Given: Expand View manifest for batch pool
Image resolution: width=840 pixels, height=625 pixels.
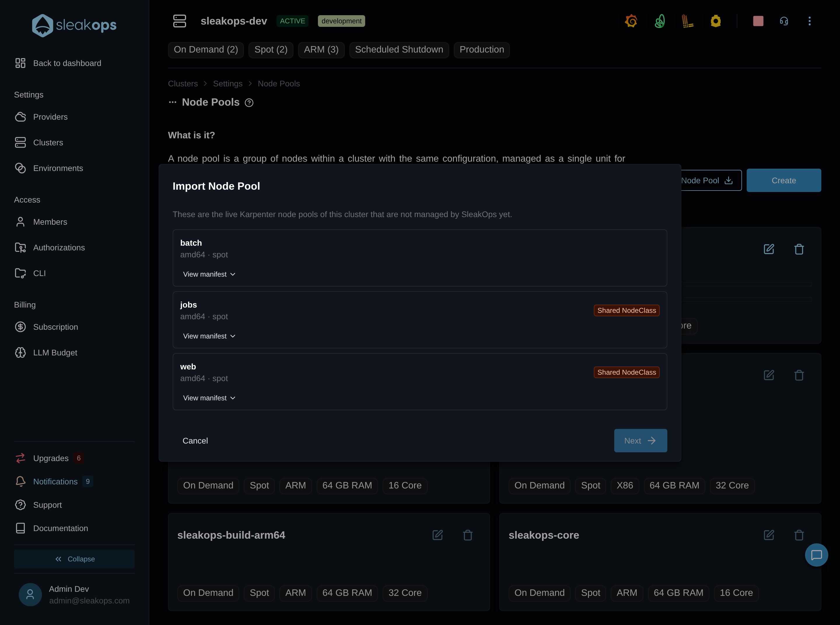Looking at the screenshot, I should tap(209, 274).
